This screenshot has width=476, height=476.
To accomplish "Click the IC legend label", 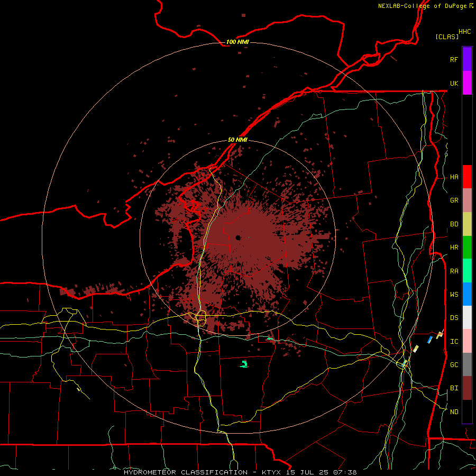I will (x=454, y=341).
